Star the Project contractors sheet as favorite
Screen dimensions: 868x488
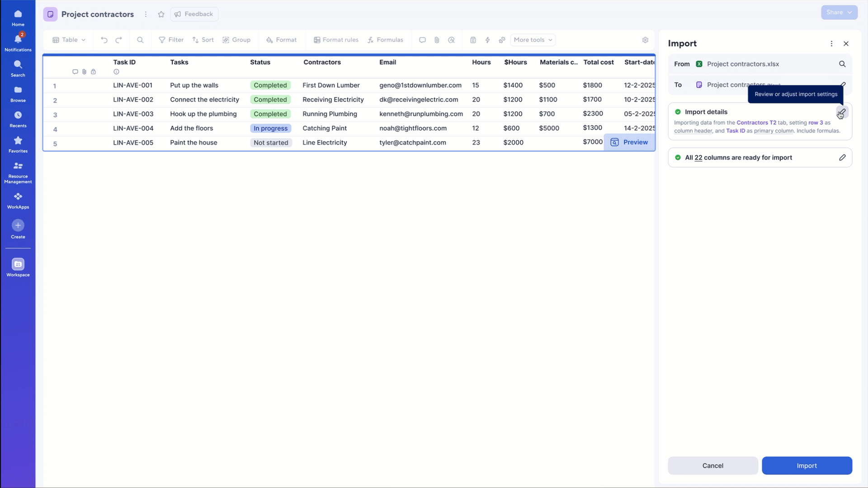161,14
